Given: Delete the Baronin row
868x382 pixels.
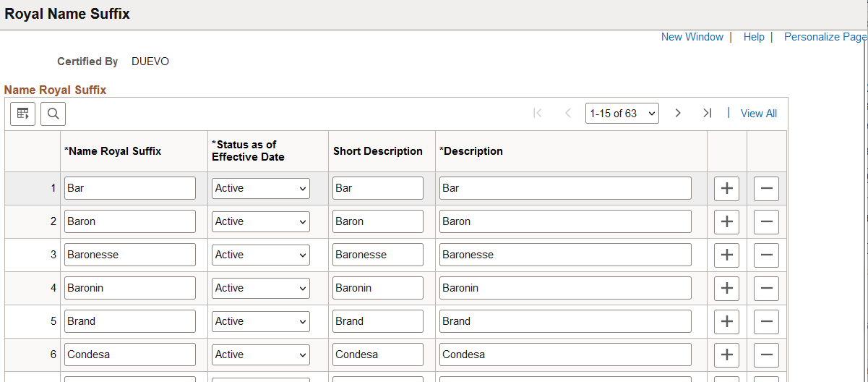Looking at the screenshot, I should tap(767, 288).
